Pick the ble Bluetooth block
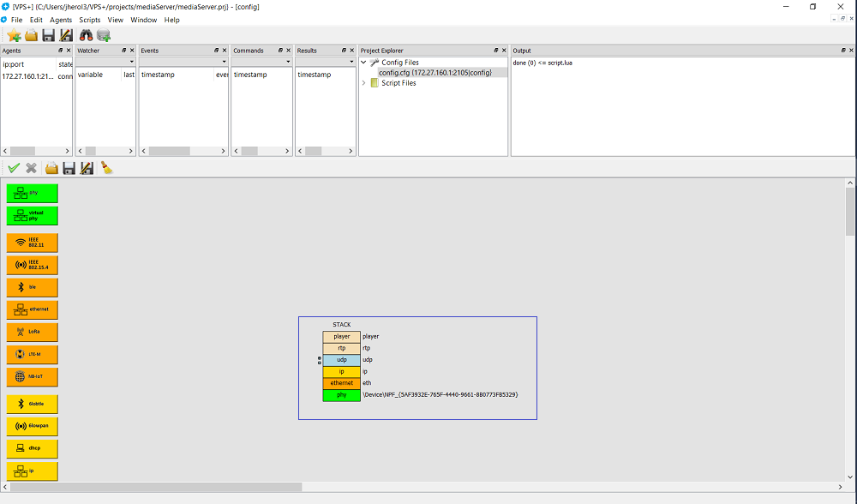The width and height of the screenshot is (857, 504). pos(33,287)
